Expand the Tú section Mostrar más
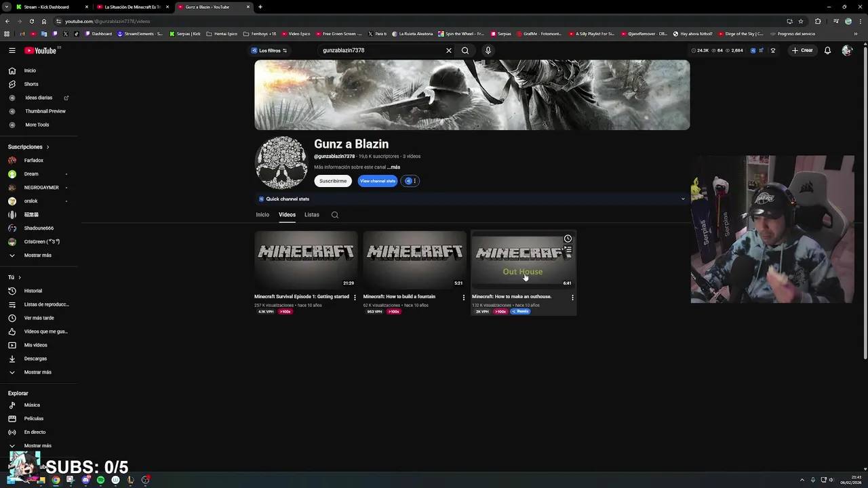The height and width of the screenshot is (488, 868). [37, 372]
